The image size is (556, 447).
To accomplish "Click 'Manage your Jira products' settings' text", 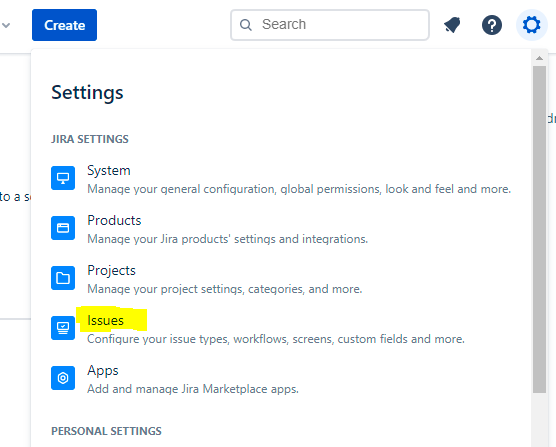I will [x=228, y=239].
